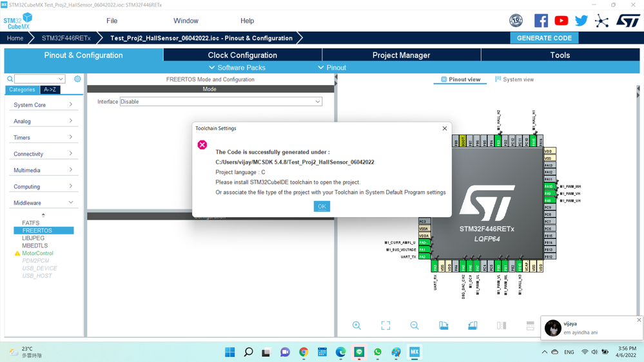
Task: Select MBEDTLS middleware item
Action: coord(35,245)
